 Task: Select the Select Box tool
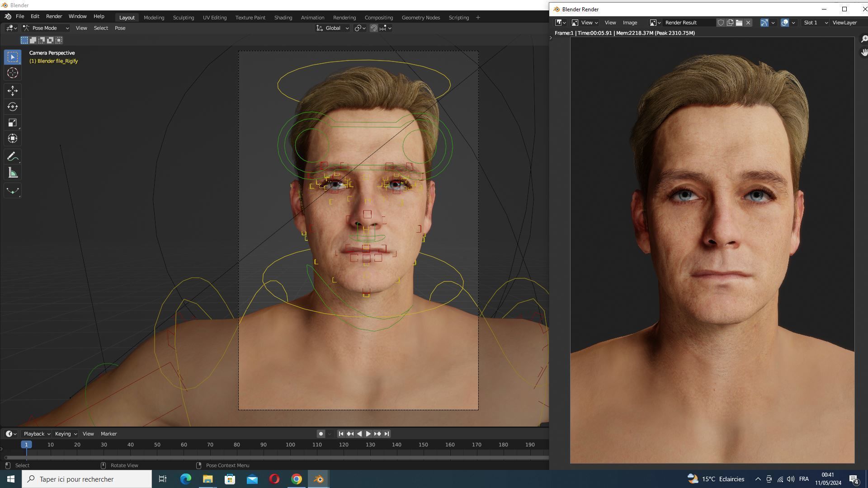[12, 57]
